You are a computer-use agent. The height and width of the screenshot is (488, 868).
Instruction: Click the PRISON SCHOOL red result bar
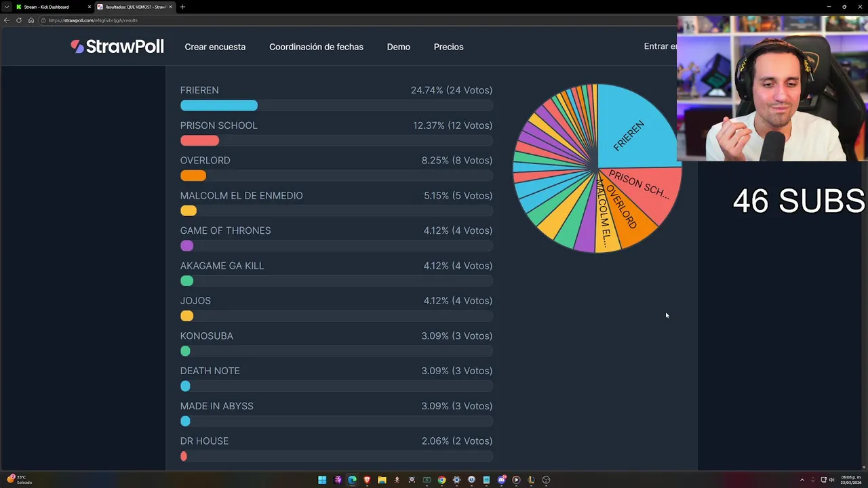coord(199,140)
